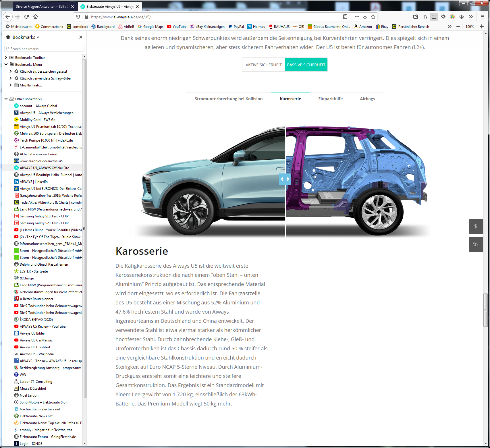Open Firefox account avatar icon
490x448 pixels.
coord(462,17)
